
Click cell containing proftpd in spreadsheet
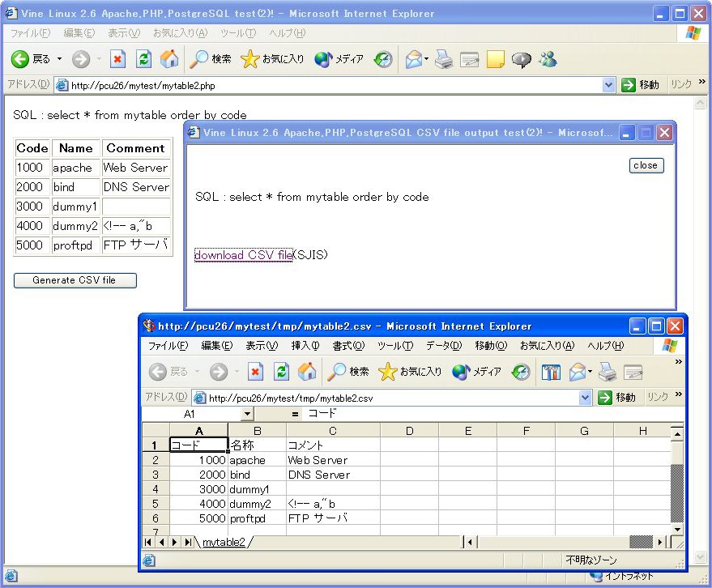click(x=257, y=518)
